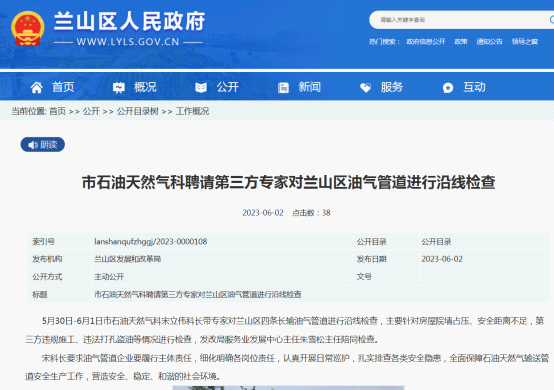Viewport: 554px width, 390px height.
Task: Click the 互动 chat bubble icon
Action: tap(448, 87)
